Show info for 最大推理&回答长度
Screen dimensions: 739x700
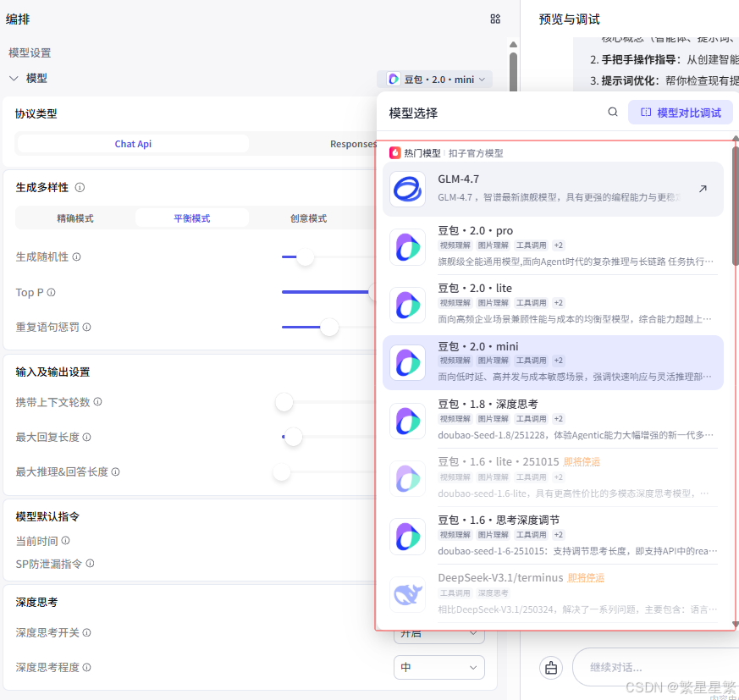point(115,471)
